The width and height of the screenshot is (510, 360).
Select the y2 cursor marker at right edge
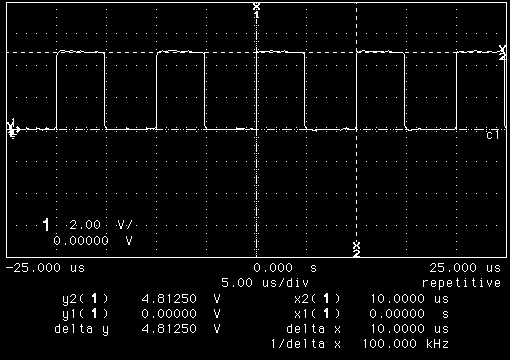click(x=502, y=53)
